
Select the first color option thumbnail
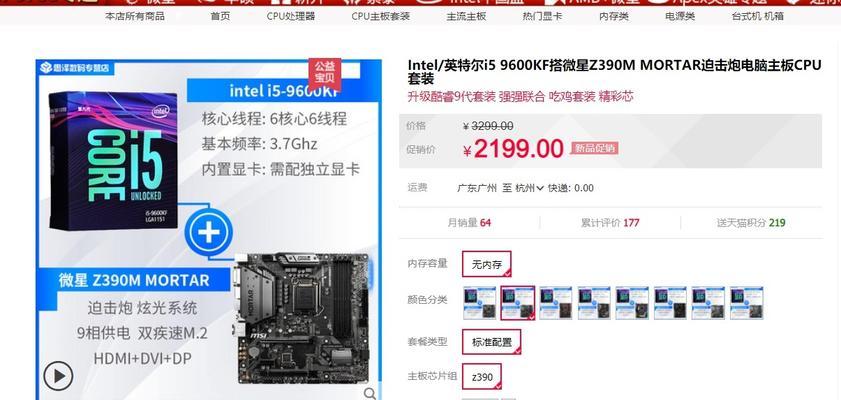click(479, 303)
